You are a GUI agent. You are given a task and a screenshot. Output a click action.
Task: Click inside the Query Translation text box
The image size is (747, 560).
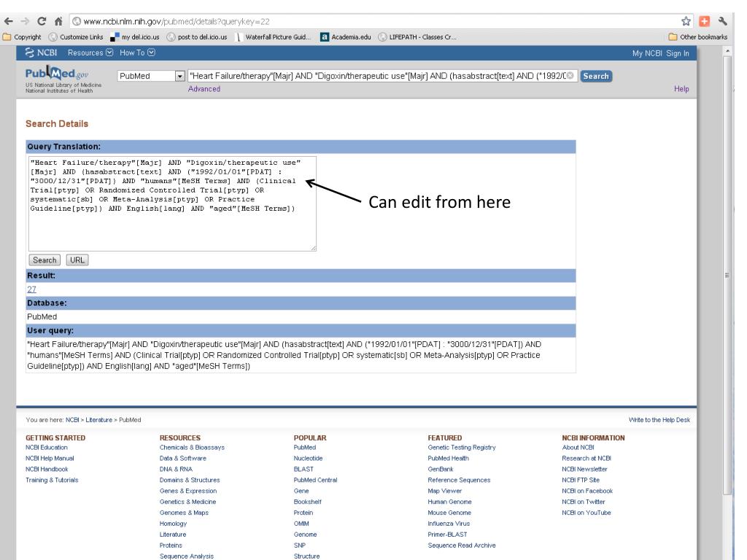[x=172, y=219]
